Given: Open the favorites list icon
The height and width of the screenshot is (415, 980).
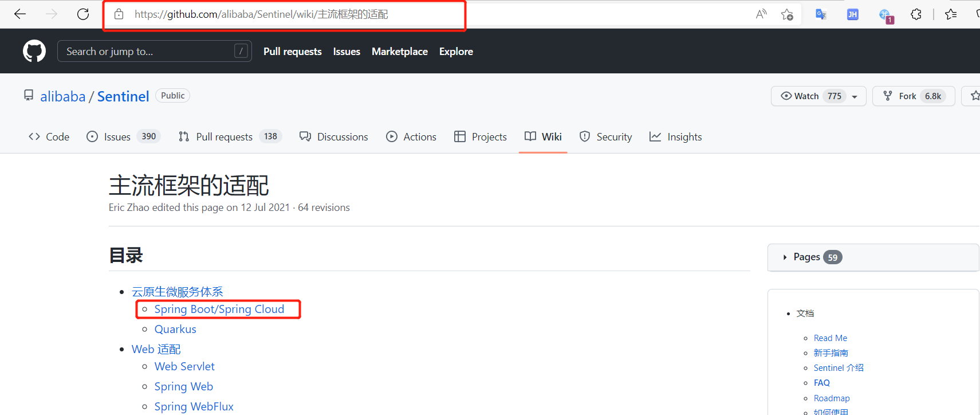Looking at the screenshot, I should click(951, 14).
